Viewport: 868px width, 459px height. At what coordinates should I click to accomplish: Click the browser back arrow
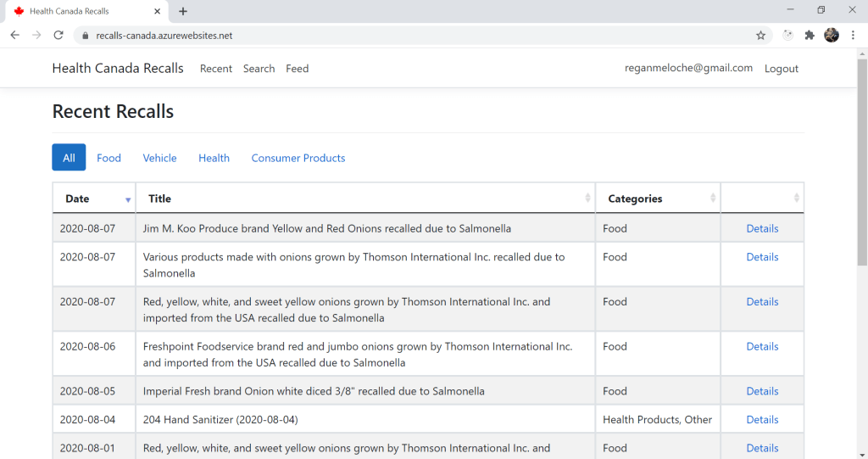[14, 35]
